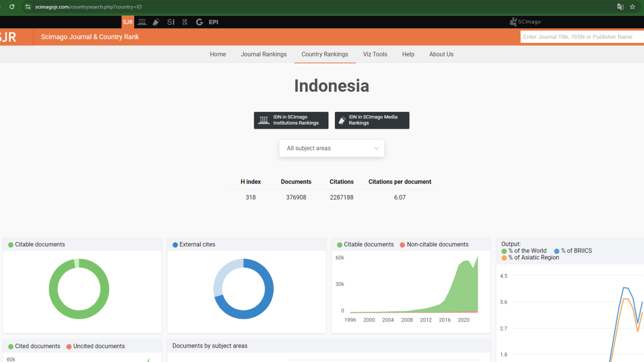Go to the Home menu item

click(x=218, y=54)
